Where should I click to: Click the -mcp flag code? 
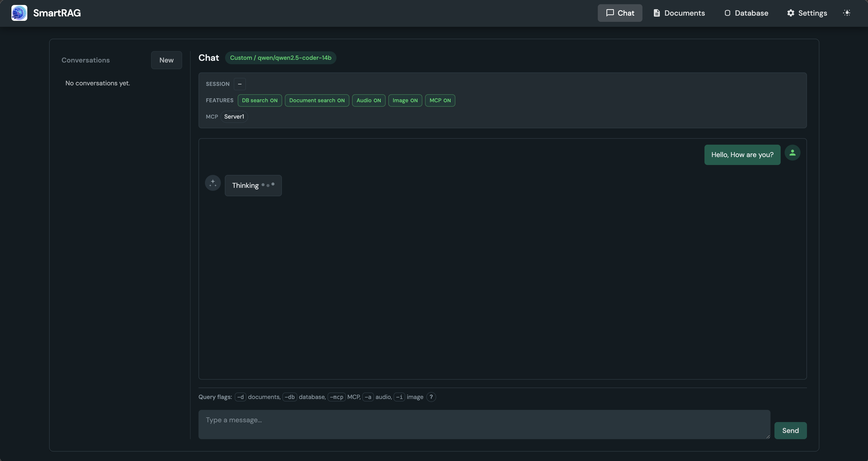(336, 397)
